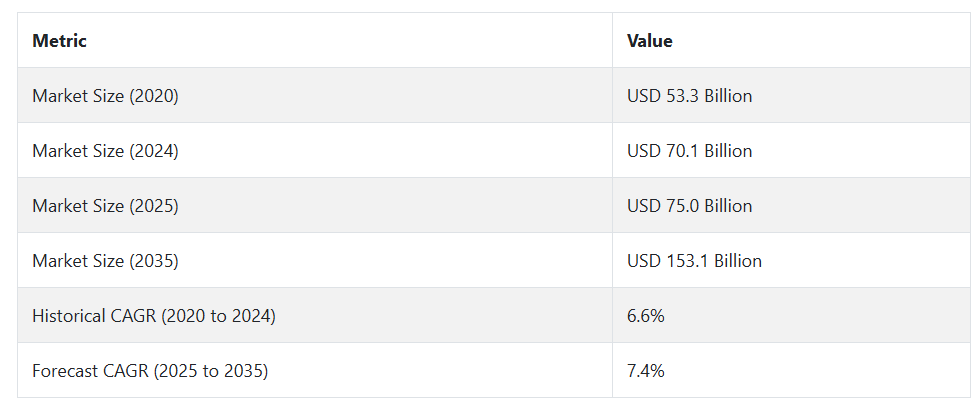Click the Metric column header
The height and width of the screenshot is (400, 977).
(x=60, y=41)
